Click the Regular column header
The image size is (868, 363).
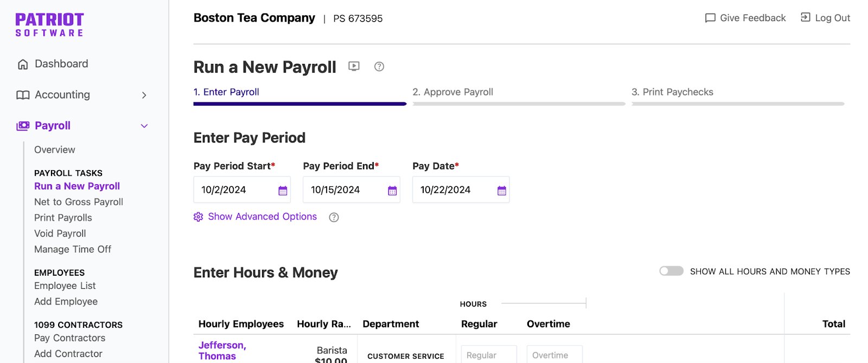tap(479, 324)
